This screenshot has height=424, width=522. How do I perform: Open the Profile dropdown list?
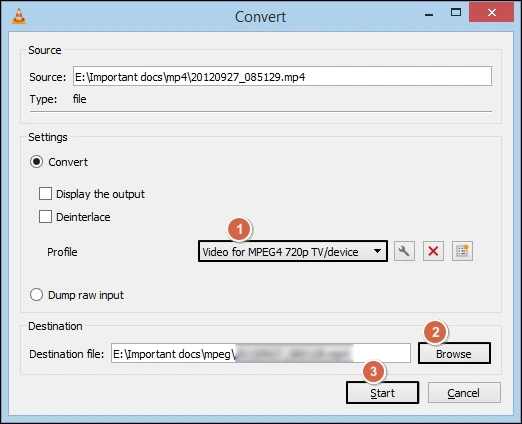293,251
